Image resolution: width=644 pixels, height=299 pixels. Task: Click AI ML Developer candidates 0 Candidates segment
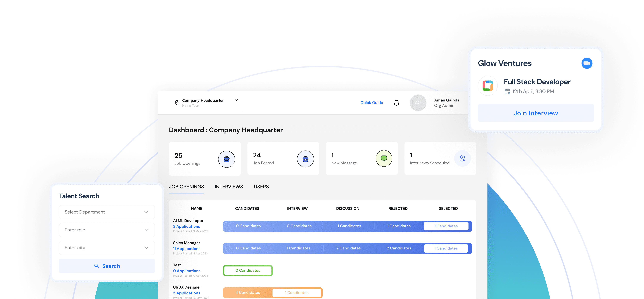click(x=248, y=226)
